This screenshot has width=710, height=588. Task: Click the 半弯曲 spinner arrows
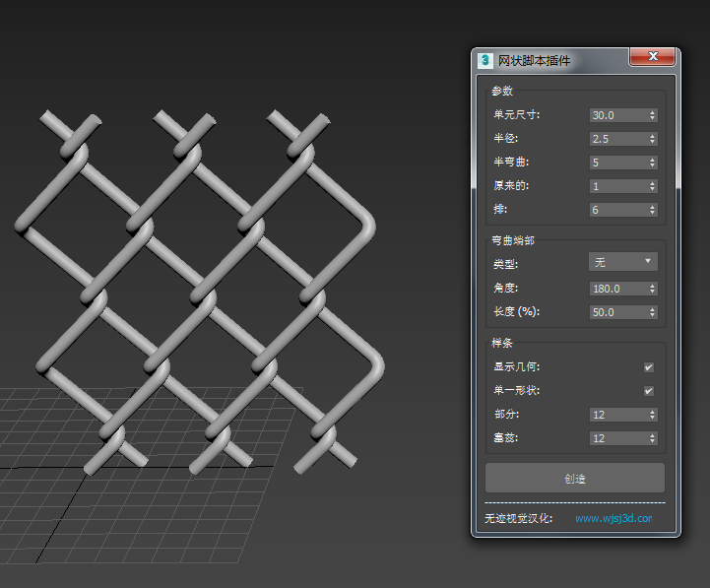[653, 163]
